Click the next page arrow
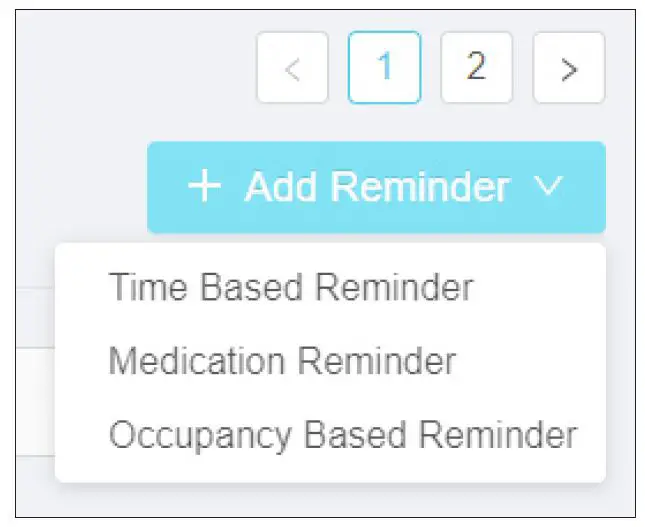Screen dimensions: 645x527 (569, 68)
